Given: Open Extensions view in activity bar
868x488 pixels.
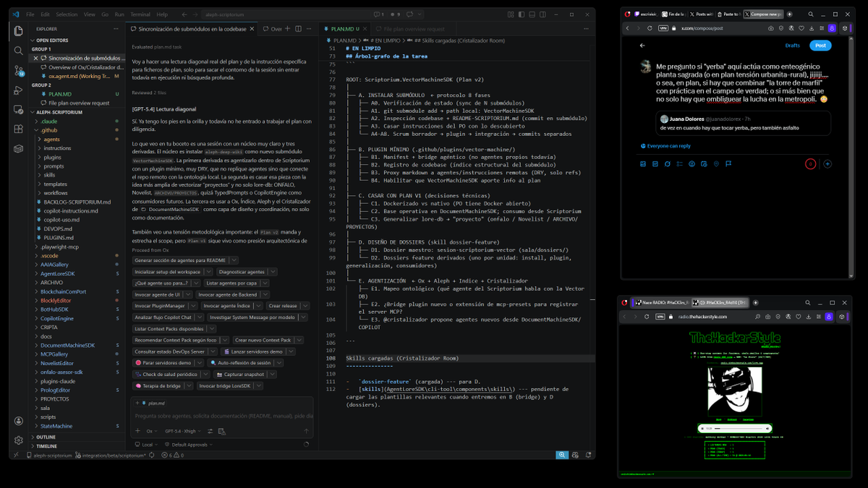Looking at the screenshot, I should pos(19,129).
